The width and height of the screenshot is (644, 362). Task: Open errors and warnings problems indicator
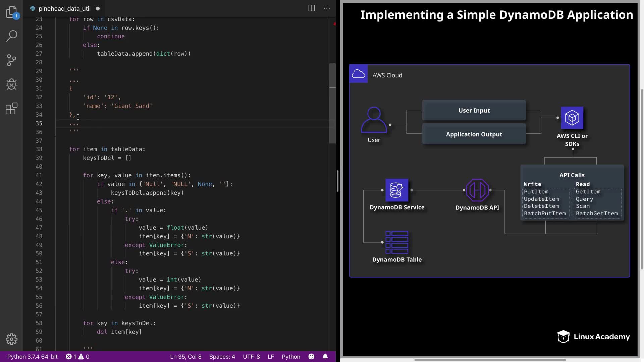tap(77, 357)
